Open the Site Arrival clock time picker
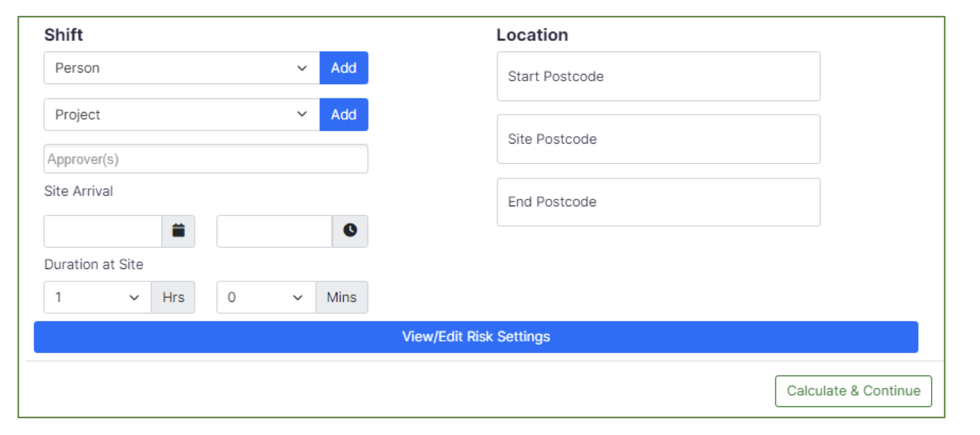Image resolution: width=980 pixels, height=435 pixels. [350, 231]
